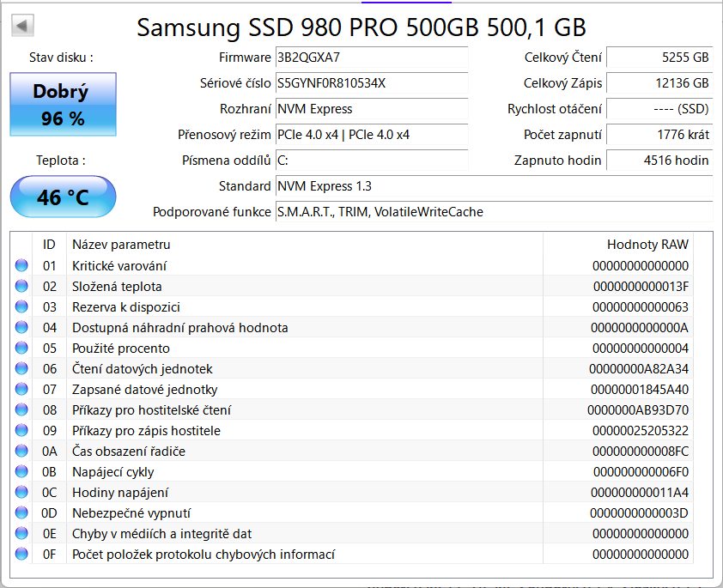
Task: Click the Přenosový režim PCIe 4.0 field
Action: point(371,135)
